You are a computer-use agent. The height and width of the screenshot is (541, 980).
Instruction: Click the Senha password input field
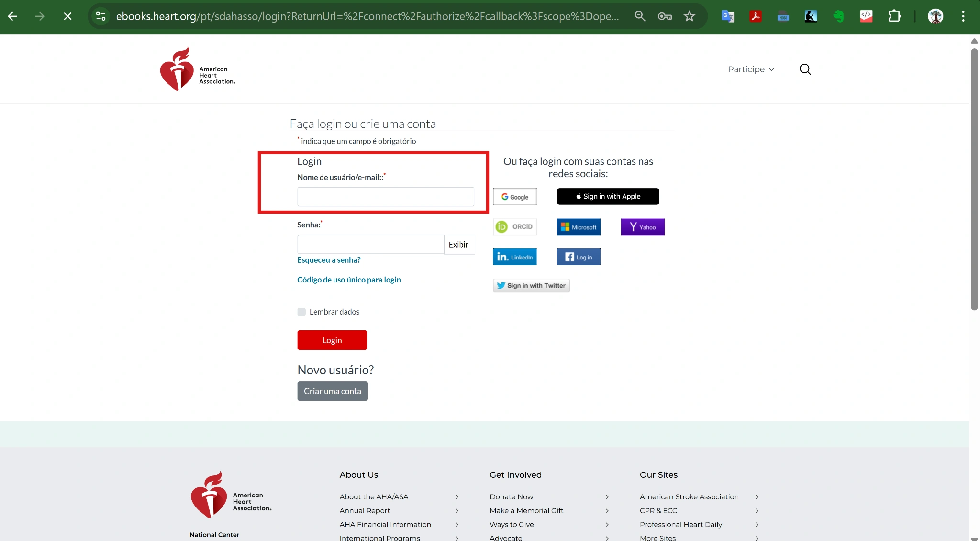click(370, 244)
